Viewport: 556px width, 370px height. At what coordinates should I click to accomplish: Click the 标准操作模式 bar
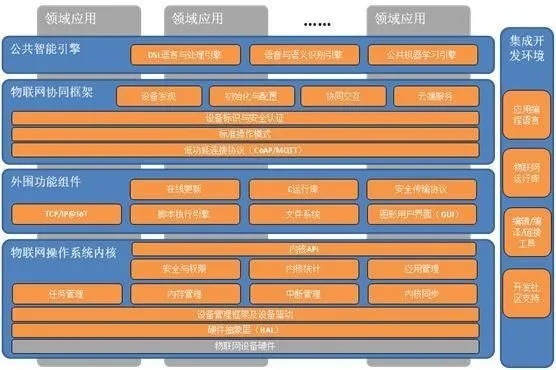click(245, 134)
